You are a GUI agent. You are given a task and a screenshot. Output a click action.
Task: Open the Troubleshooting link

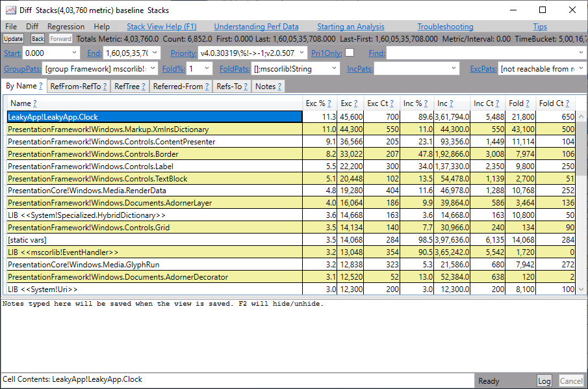point(445,27)
